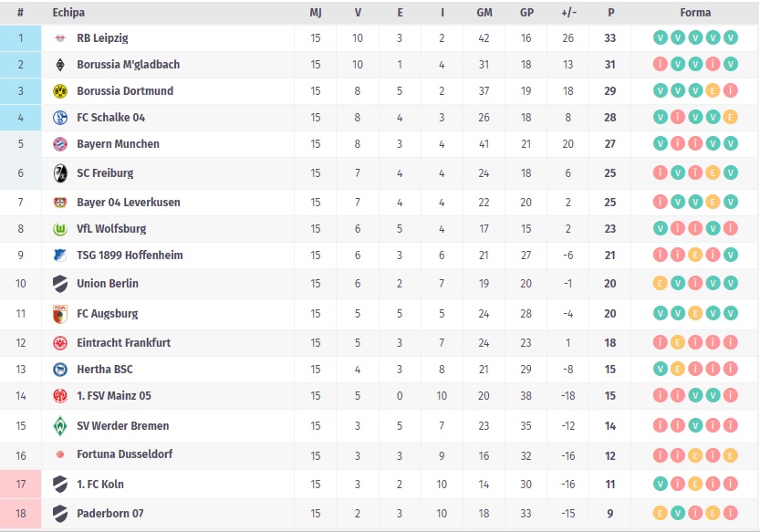This screenshot has width=760, height=532.
Task: Click the Forma column header
Action: pyautogui.click(x=695, y=13)
